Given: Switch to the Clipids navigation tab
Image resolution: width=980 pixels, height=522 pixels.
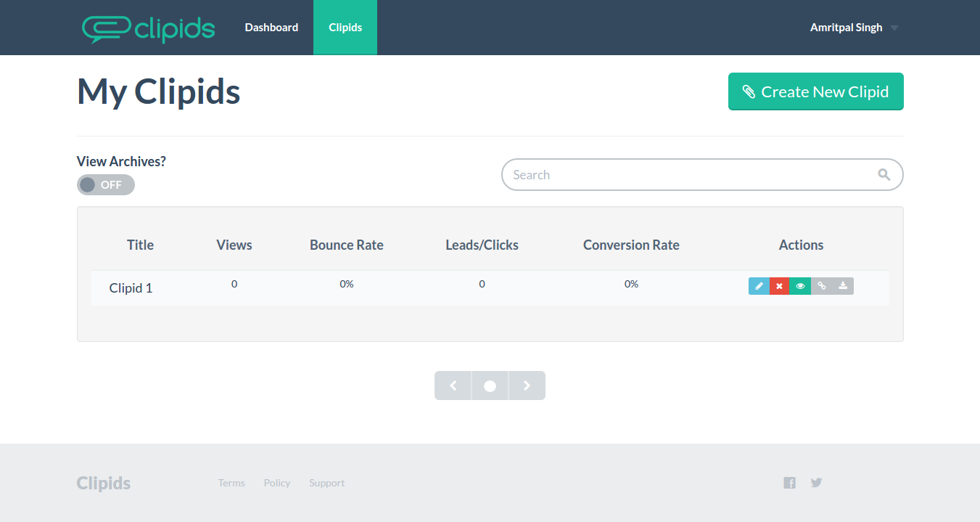Looking at the screenshot, I should pos(345,28).
